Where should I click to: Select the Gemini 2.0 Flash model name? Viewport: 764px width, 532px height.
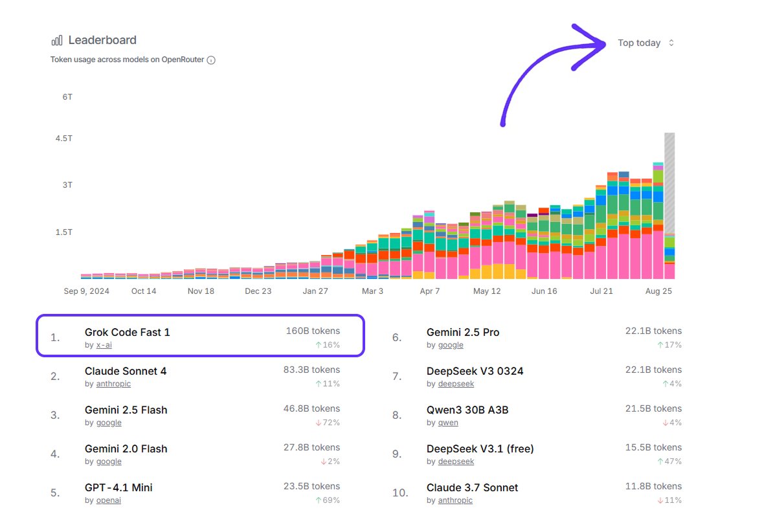click(x=126, y=449)
